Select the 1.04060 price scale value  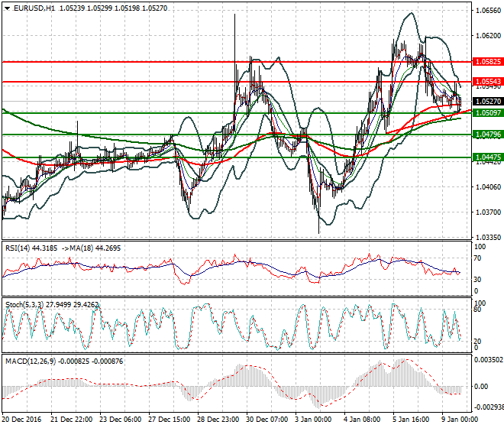(x=488, y=187)
